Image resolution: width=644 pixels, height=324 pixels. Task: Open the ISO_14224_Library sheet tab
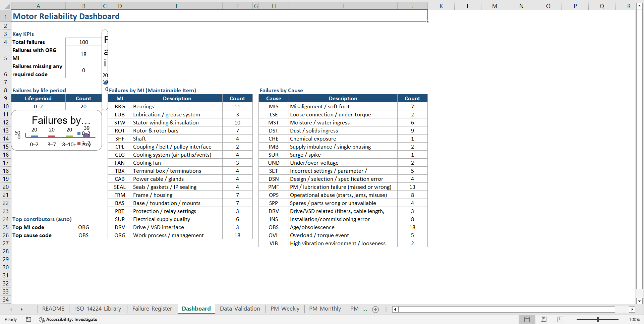tap(98, 309)
